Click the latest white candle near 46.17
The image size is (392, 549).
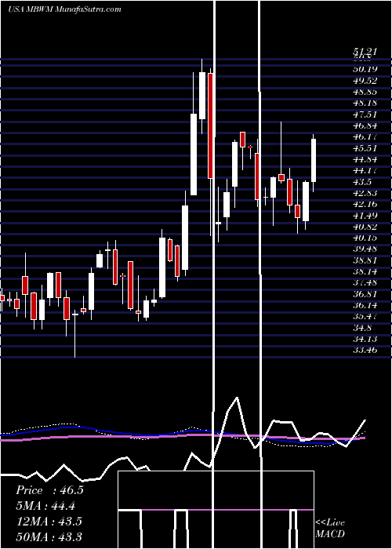314,160
